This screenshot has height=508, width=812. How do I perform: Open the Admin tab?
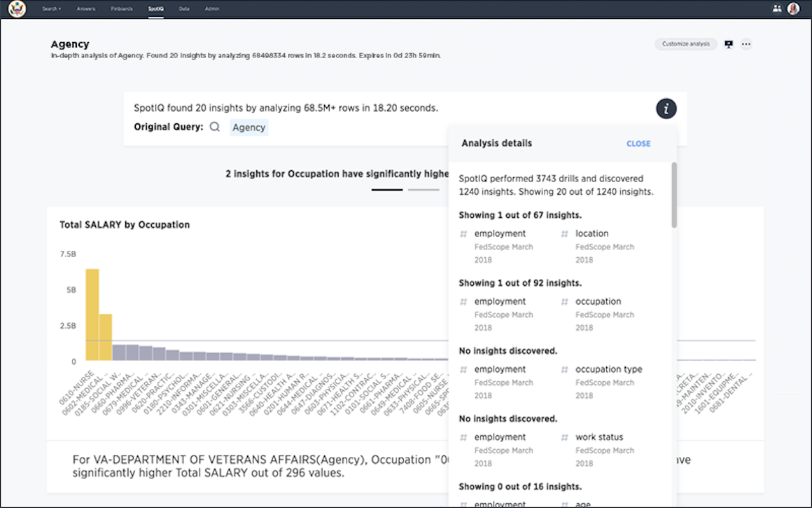point(212,9)
